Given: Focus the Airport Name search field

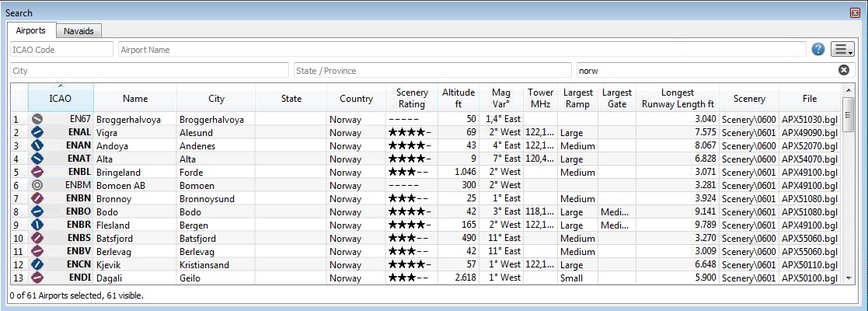Looking at the screenshot, I should [x=462, y=49].
